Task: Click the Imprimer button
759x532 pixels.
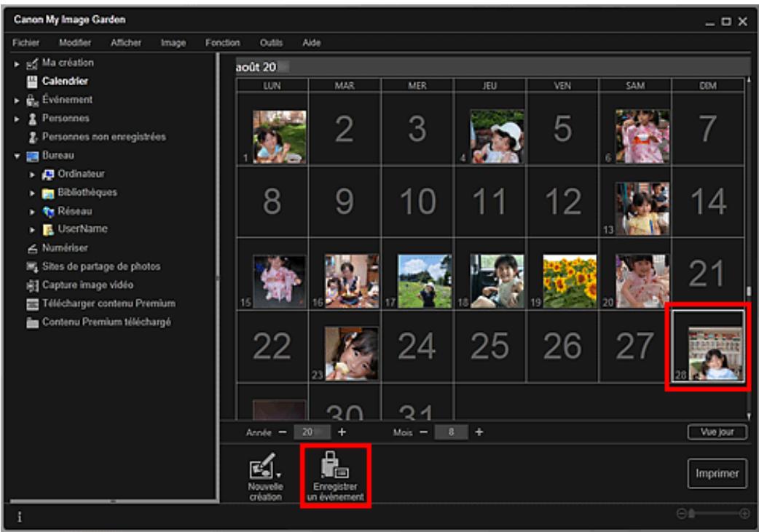Action: coord(717,474)
